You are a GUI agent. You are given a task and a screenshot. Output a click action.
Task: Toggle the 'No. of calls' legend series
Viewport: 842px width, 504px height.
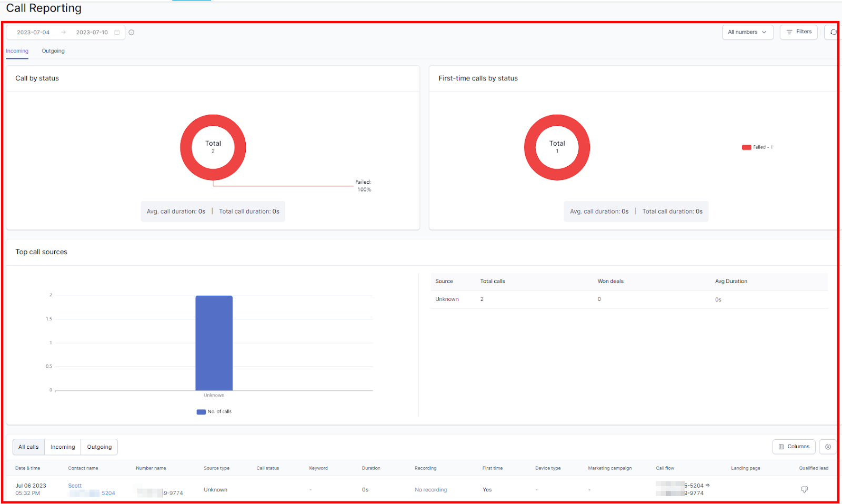click(214, 412)
